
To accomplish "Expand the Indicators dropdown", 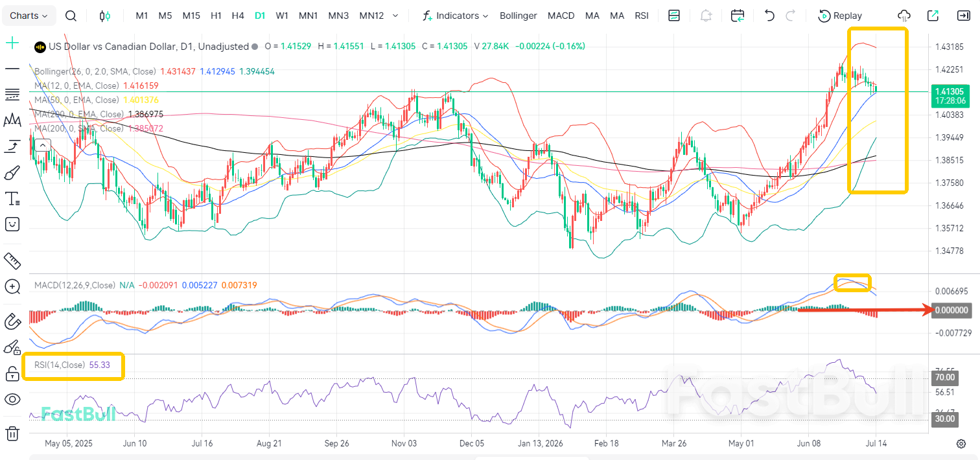I will tap(456, 16).
